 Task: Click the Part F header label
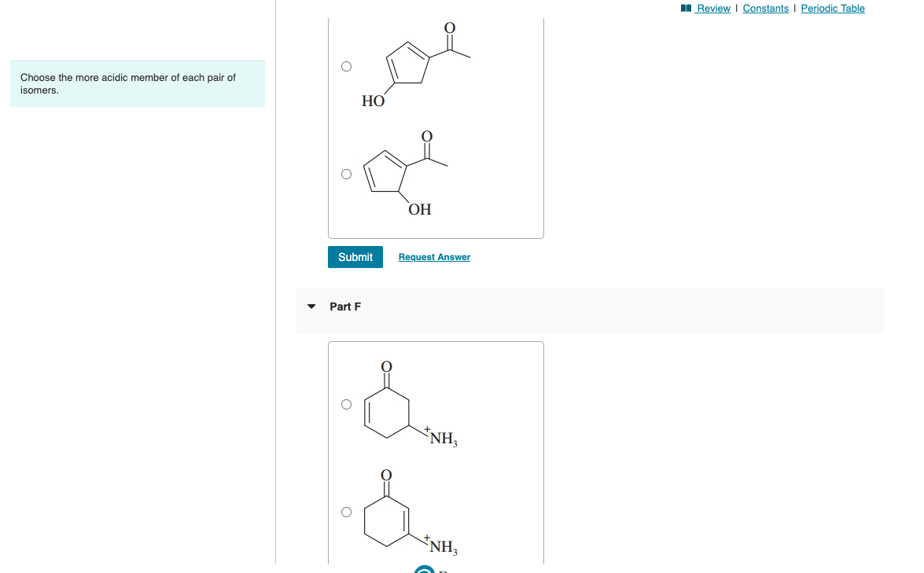344,307
